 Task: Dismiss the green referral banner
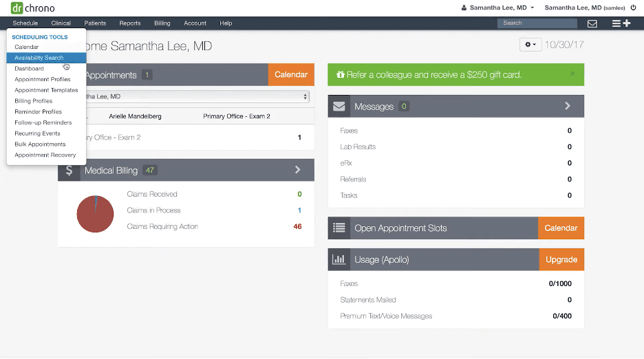[x=572, y=74]
